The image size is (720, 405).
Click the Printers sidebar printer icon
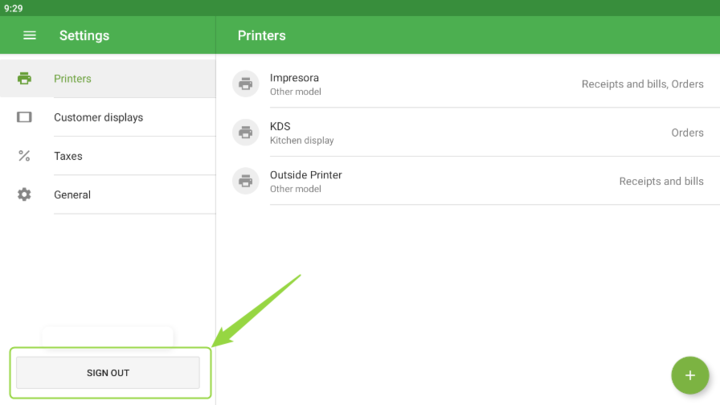[x=25, y=79]
